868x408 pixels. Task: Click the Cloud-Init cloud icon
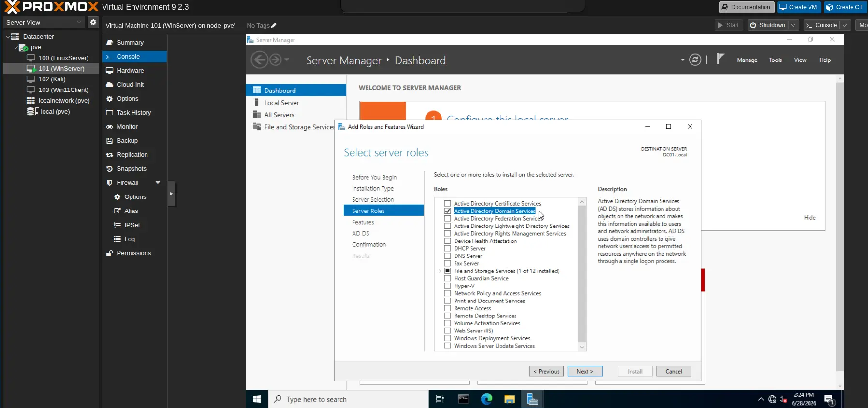110,85
